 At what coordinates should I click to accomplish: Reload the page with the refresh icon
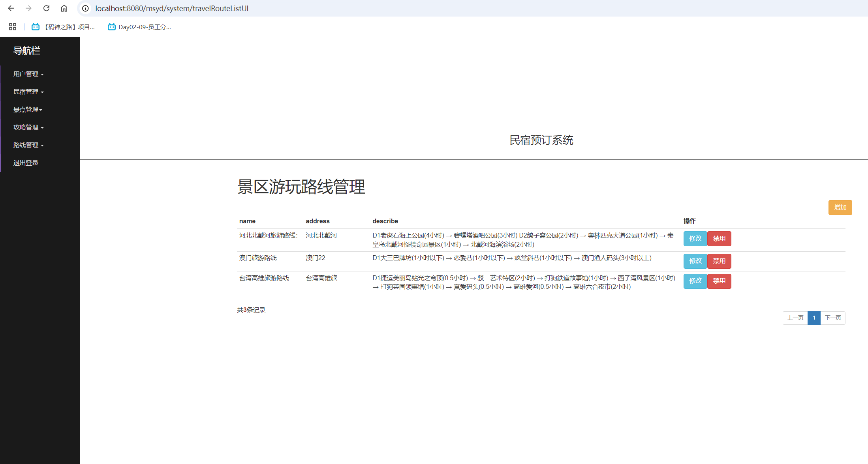tap(46, 8)
